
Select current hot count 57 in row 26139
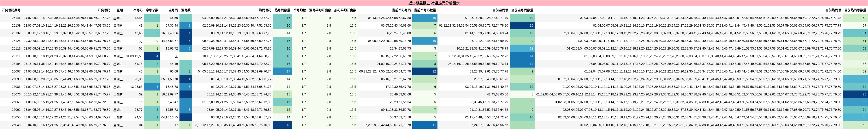855,26
